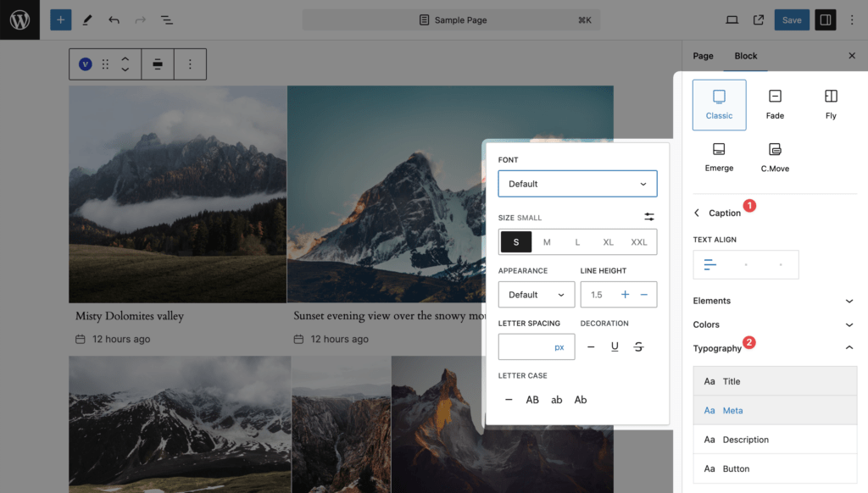Apply strikethrough decoration
Screen dimensions: 868x493
tap(638, 347)
